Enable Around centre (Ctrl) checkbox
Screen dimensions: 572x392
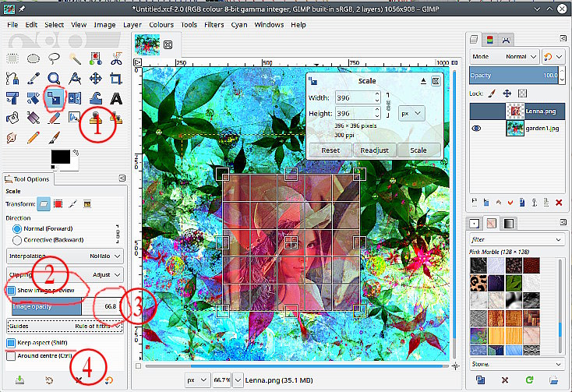(x=11, y=356)
